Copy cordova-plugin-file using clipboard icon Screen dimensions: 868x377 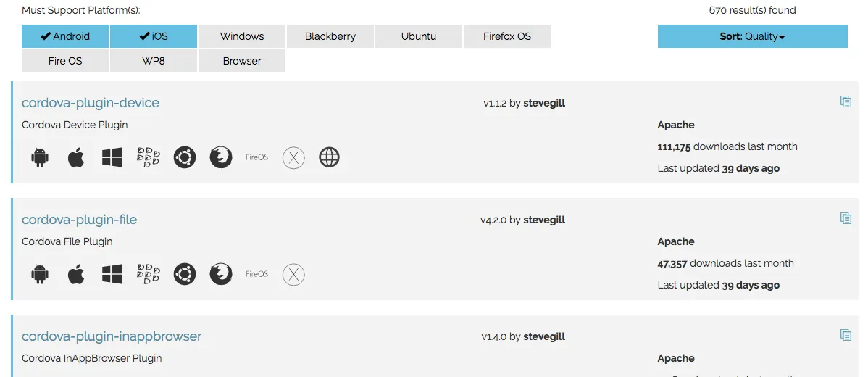[x=846, y=218]
